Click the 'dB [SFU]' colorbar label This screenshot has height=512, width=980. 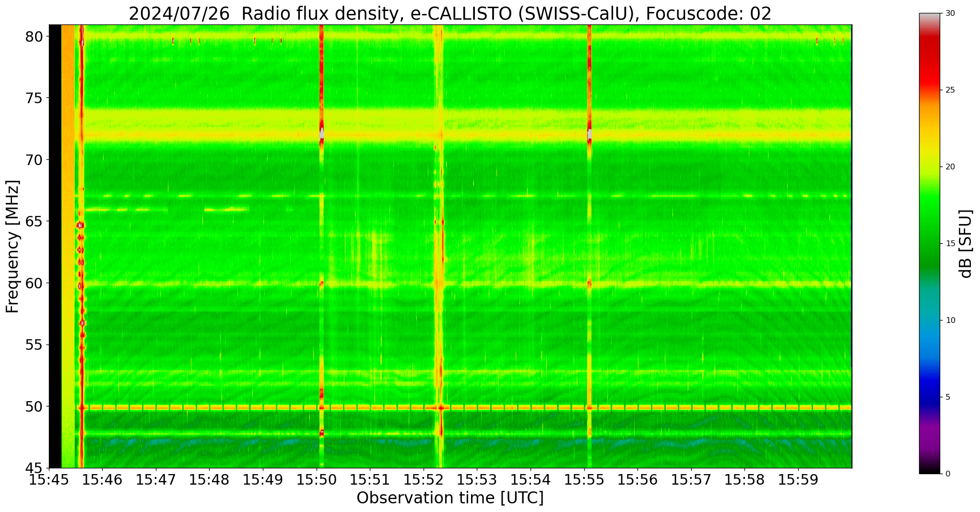[966, 244]
